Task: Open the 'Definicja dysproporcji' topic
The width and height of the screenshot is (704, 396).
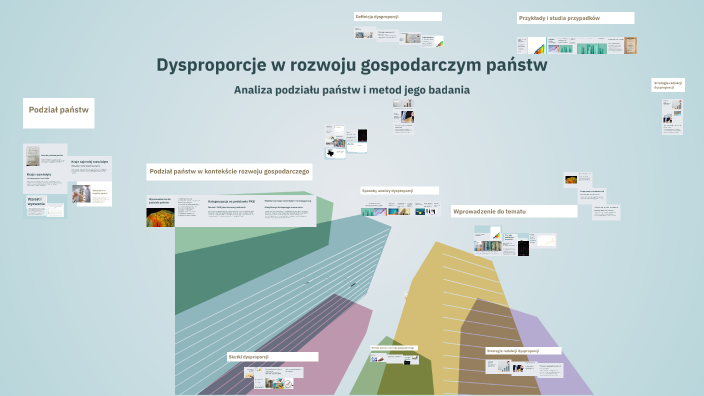Action: point(398,17)
